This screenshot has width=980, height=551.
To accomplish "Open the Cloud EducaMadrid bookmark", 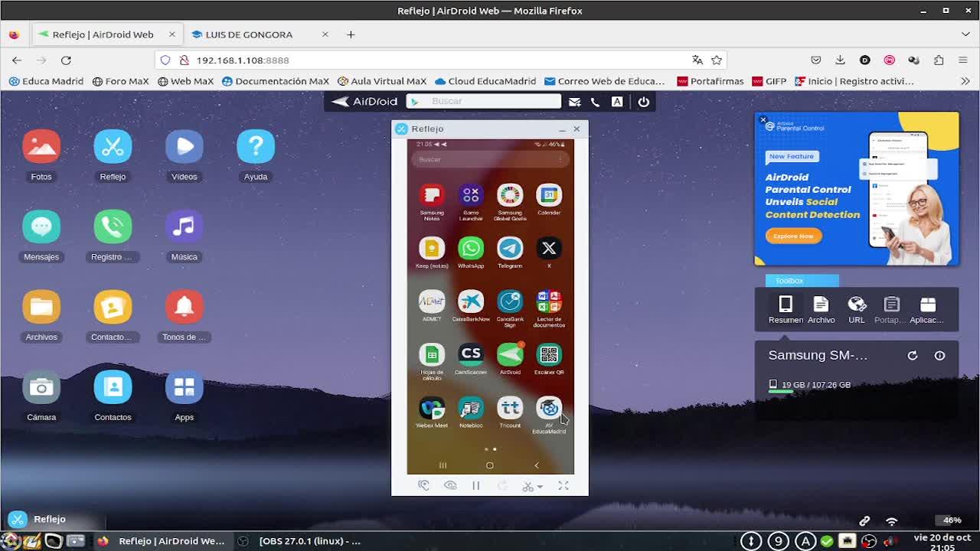I will tap(485, 81).
